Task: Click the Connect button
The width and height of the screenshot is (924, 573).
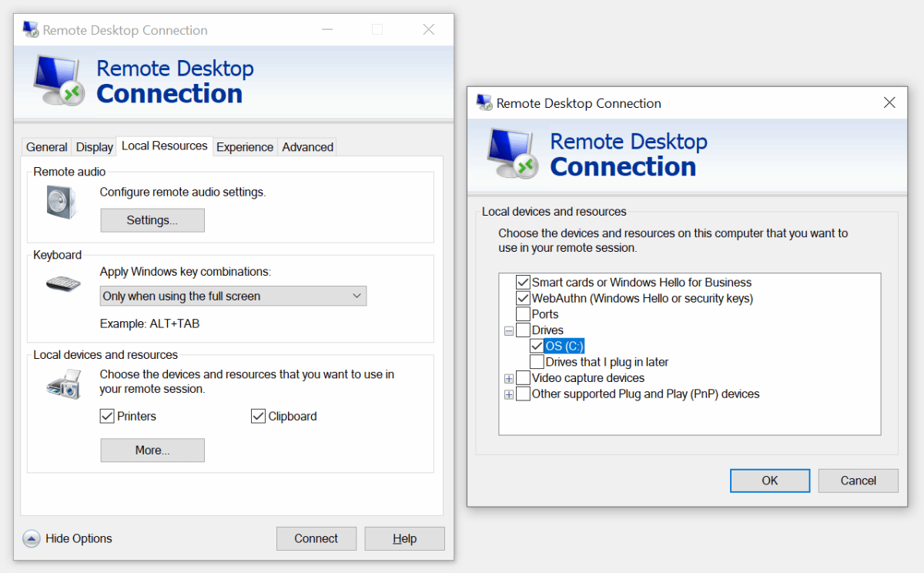Action: tap(316, 538)
